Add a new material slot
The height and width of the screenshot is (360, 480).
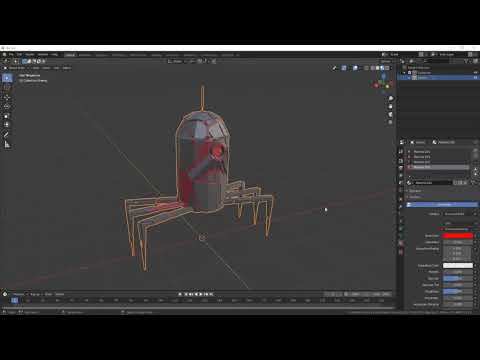pyautogui.click(x=476, y=151)
